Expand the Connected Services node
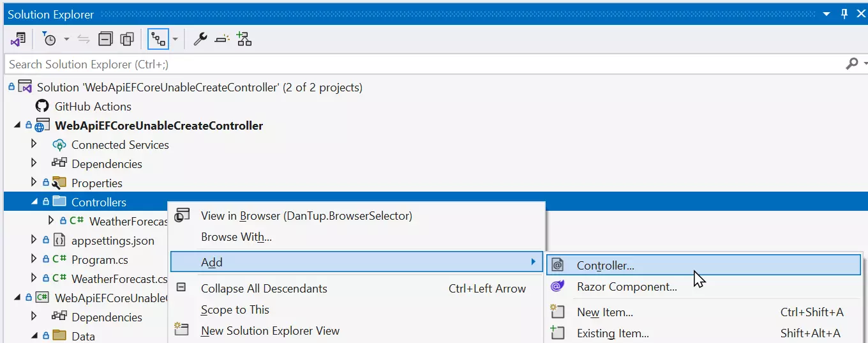Image resolution: width=868 pixels, height=343 pixels. [34, 144]
